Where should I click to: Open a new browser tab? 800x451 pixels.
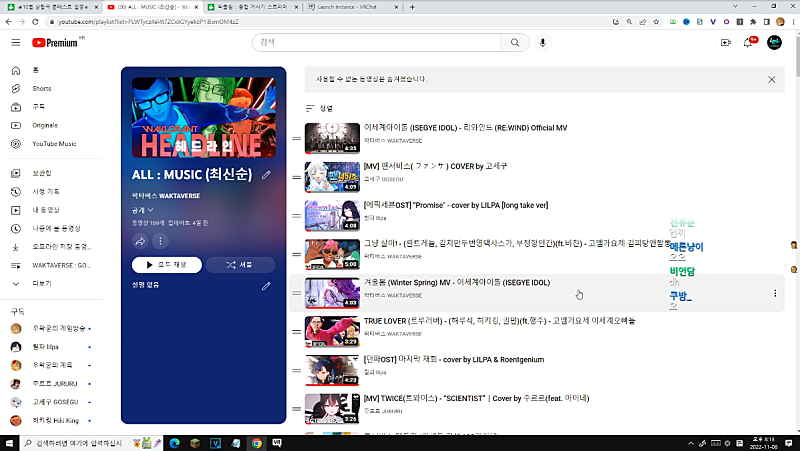click(x=412, y=7)
